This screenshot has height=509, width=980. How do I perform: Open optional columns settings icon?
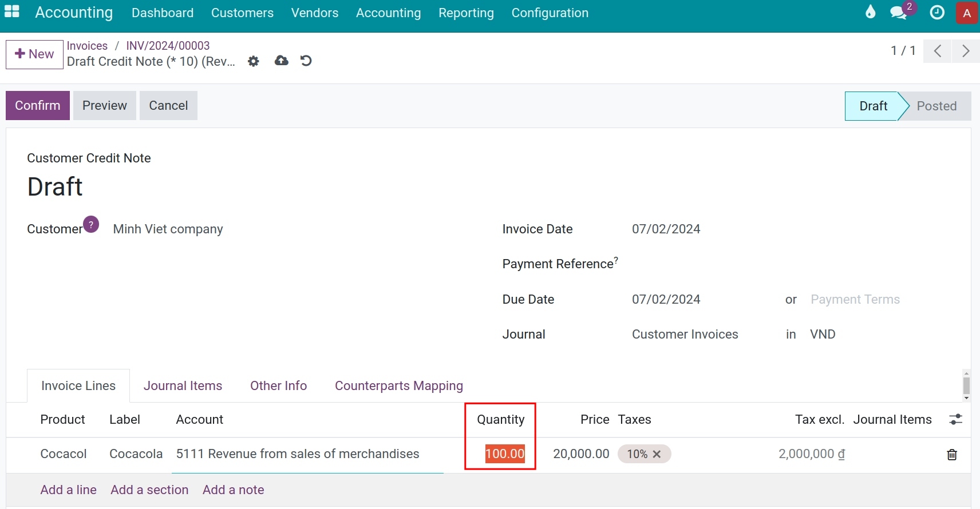(955, 420)
